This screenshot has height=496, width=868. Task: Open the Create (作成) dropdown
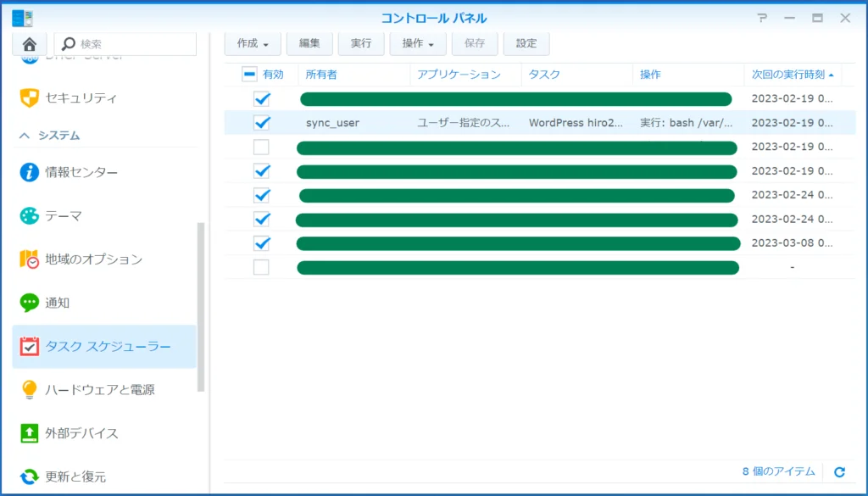(253, 43)
